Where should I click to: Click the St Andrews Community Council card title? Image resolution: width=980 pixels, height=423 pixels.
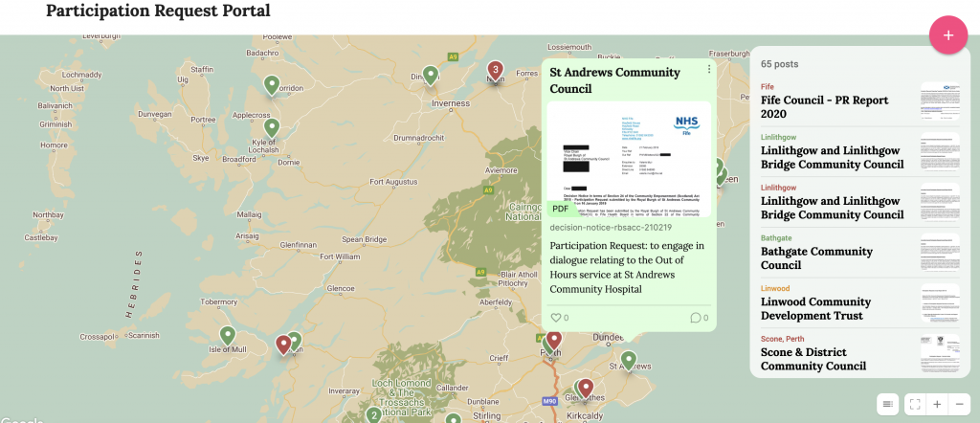(615, 80)
